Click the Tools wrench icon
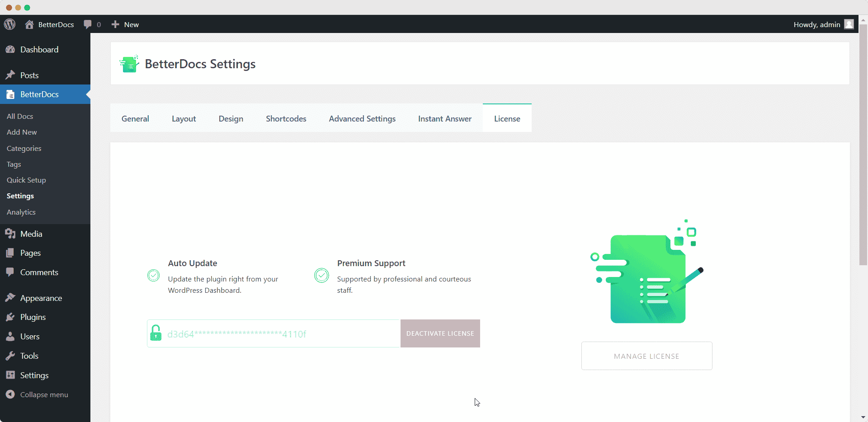This screenshot has width=868, height=422. coord(10,356)
